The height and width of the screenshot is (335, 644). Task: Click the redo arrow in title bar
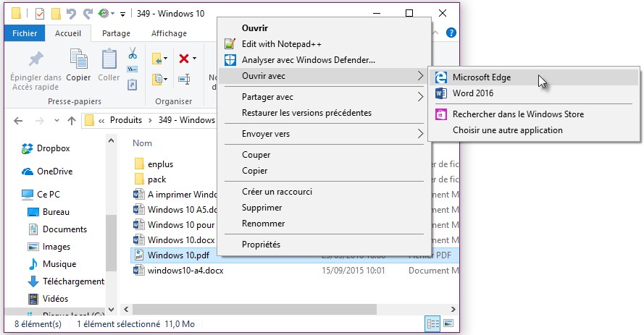88,14
